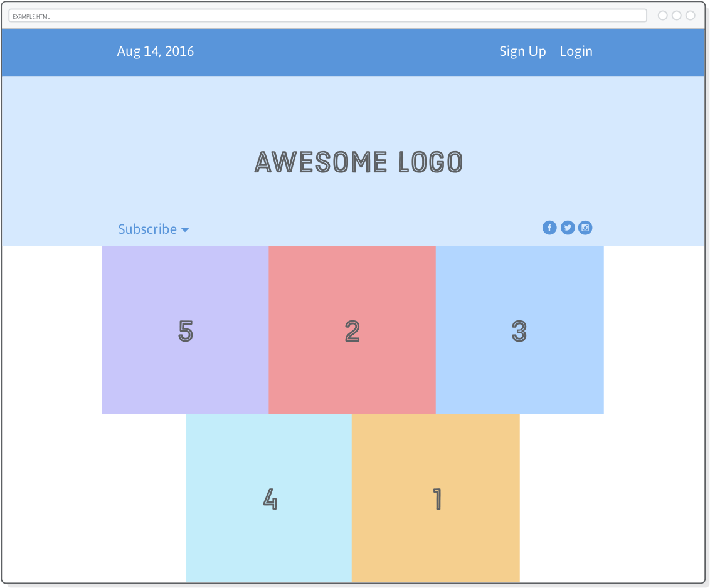This screenshot has height=588, width=710.
Task: Click the AWESOME LOGO heading
Action: (x=359, y=162)
